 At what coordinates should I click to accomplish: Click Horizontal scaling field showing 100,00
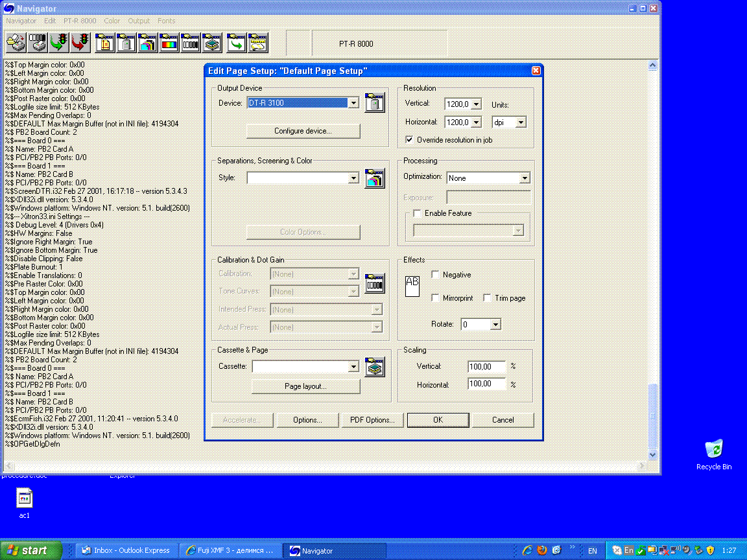(486, 384)
